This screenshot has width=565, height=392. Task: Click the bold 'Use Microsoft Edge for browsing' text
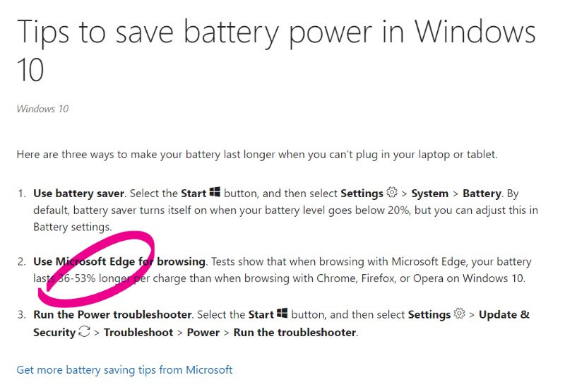tap(119, 261)
